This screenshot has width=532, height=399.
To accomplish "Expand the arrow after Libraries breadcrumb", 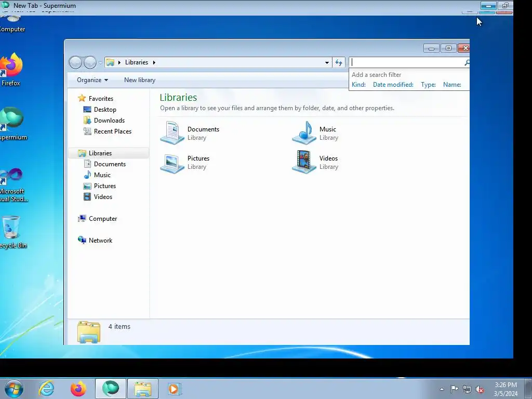I will pos(154,62).
